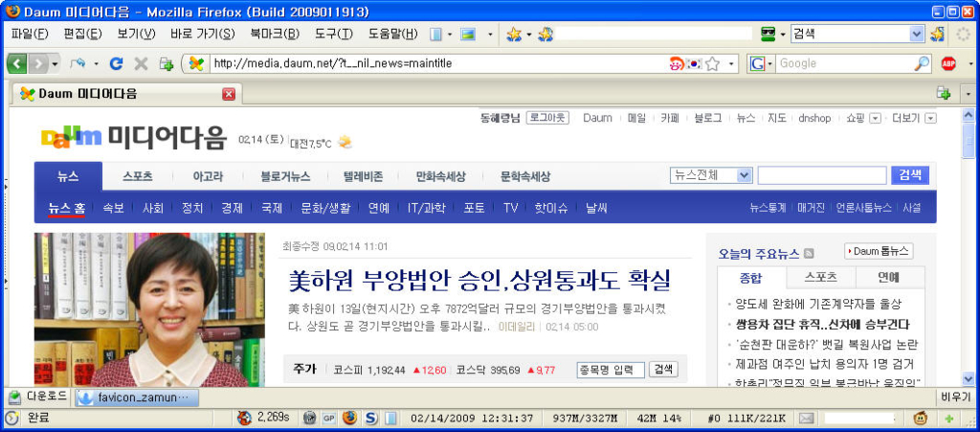Click the 로그아웃 button
The width and height of the screenshot is (980, 432).
pyautogui.click(x=547, y=118)
